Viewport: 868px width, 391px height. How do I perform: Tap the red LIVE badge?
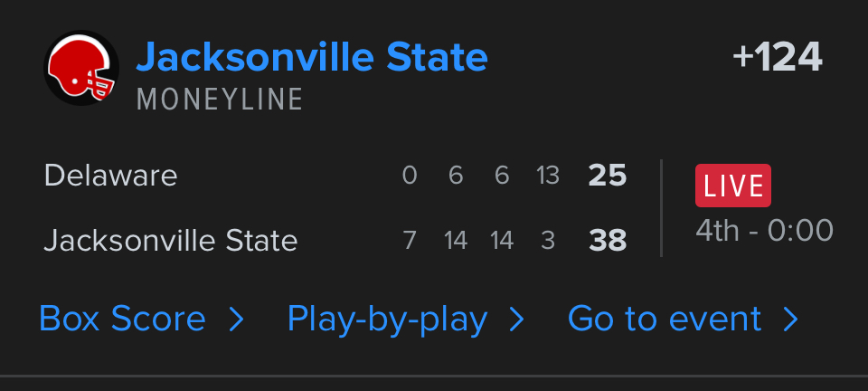tap(732, 186)
